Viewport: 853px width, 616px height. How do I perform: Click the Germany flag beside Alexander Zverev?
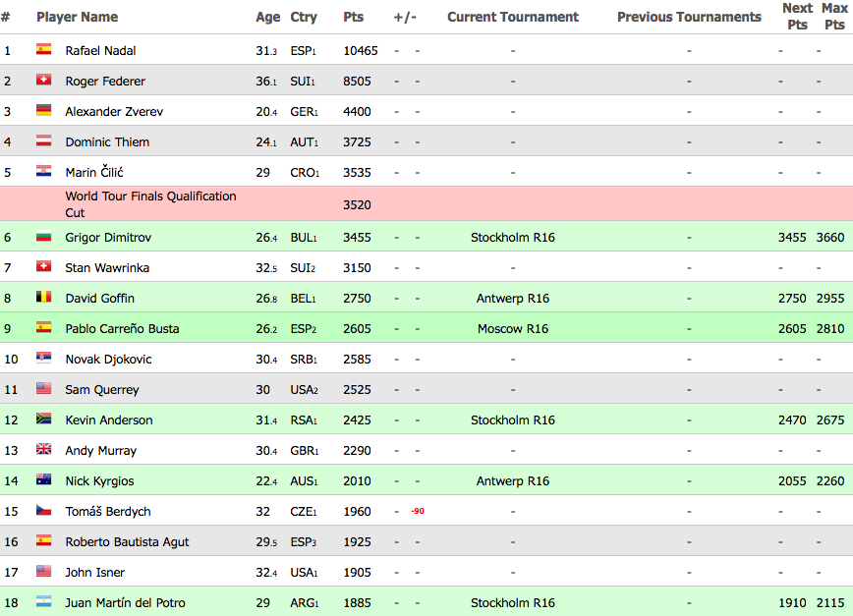[43, 111]
